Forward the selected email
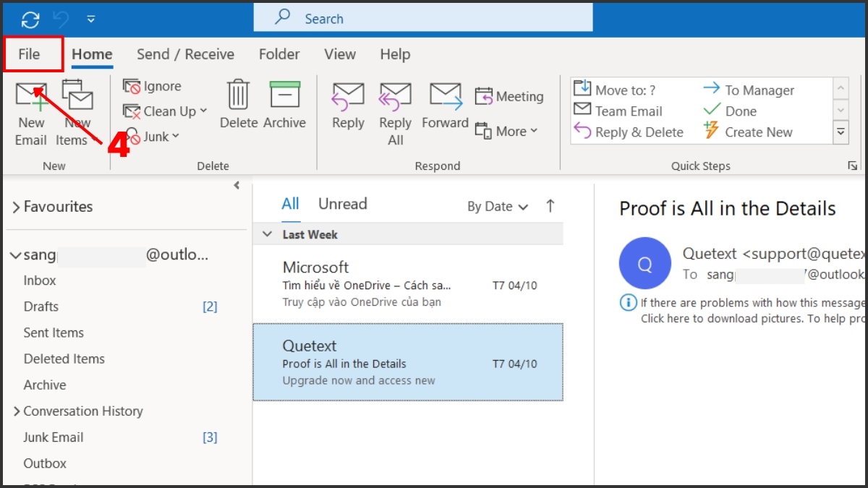Viewport: 868px width, 488px height. click(445, 95)
